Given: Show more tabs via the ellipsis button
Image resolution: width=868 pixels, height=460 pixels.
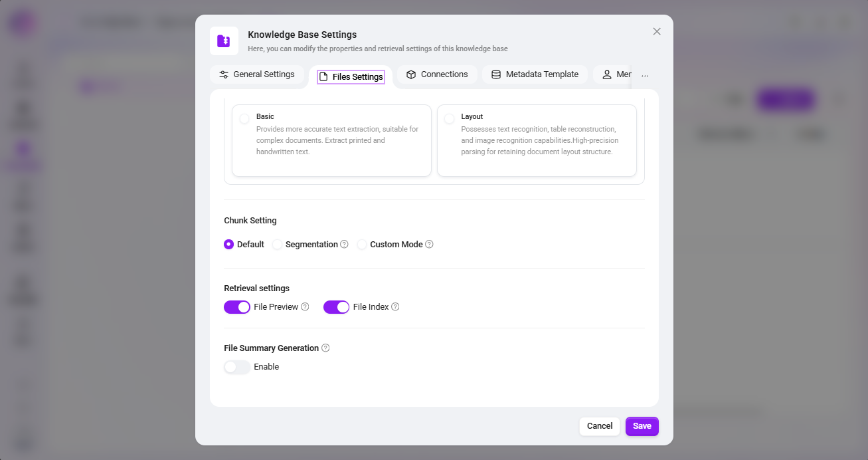Looking at the screenshot, I should coord(645,75).
